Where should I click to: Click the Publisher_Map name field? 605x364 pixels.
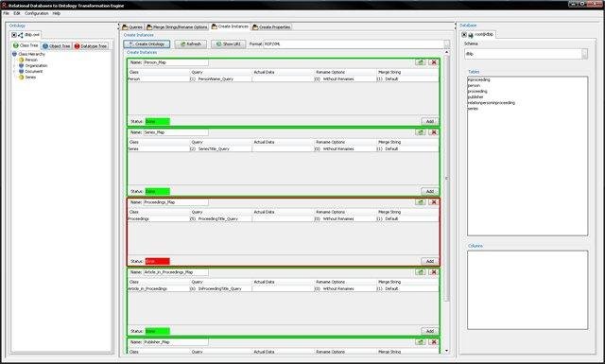[x=176, y=342]
